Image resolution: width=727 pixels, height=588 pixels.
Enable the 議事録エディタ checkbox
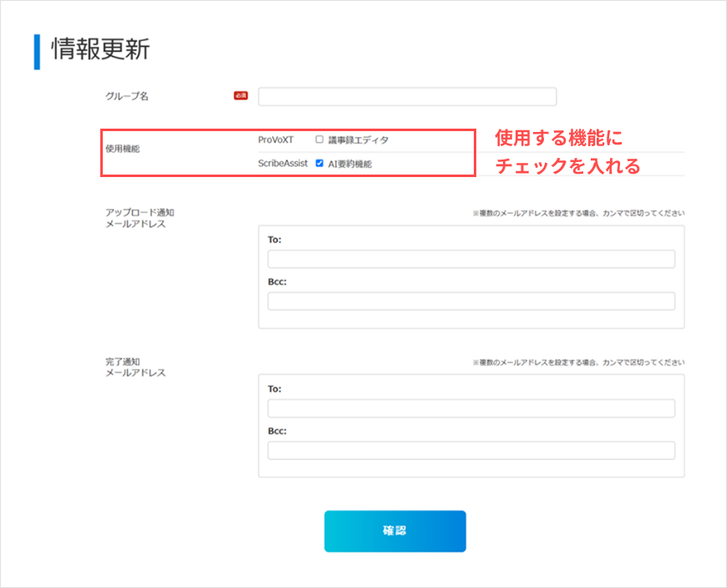click(x=319, y=139)
